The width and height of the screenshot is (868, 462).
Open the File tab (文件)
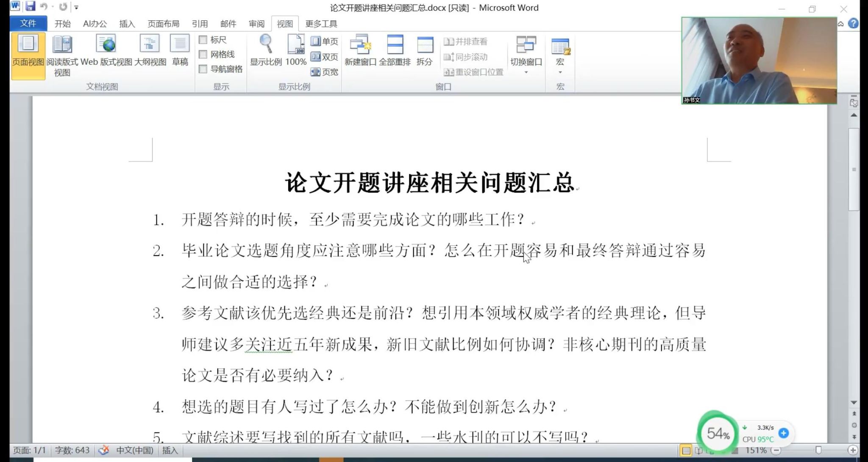[28, 23]
